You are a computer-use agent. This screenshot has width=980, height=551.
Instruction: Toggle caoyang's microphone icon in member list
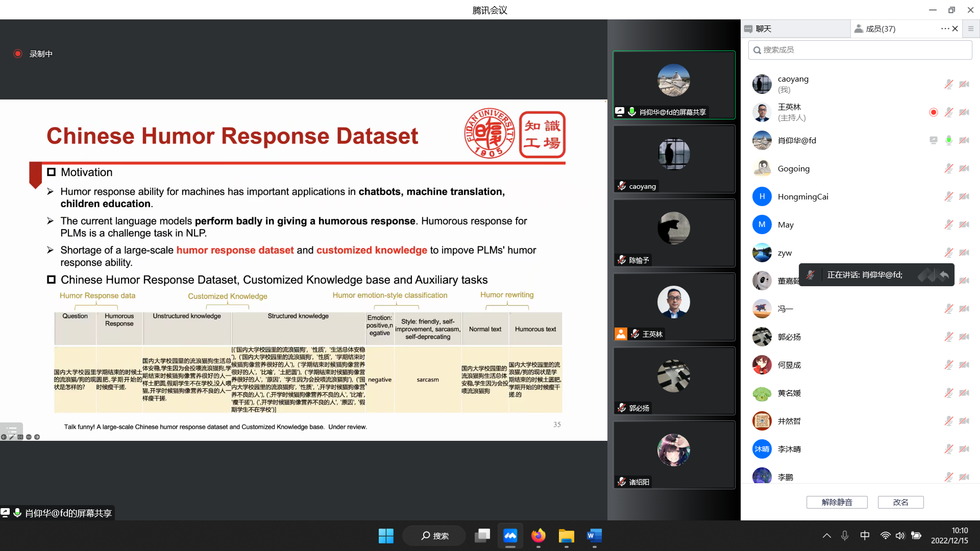(x=948, y=84)
